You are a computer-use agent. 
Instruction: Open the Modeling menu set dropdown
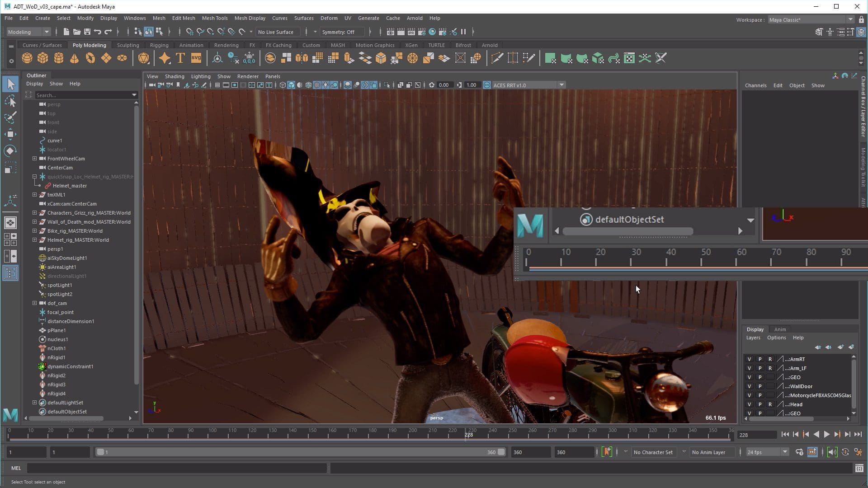click(x=28, y=32)
